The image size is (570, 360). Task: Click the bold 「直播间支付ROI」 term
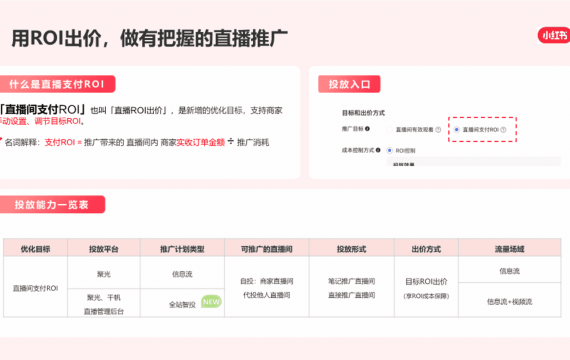pos(43,109)
